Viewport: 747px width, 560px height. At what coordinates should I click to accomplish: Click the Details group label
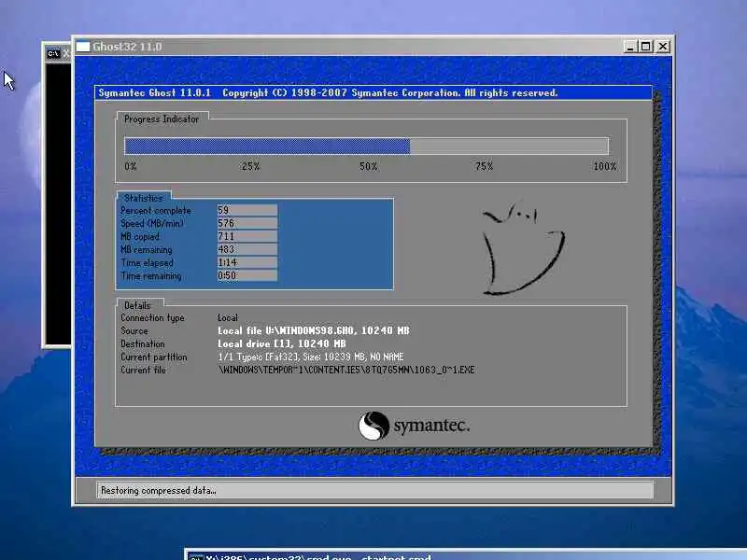click(x=137, y=305)
